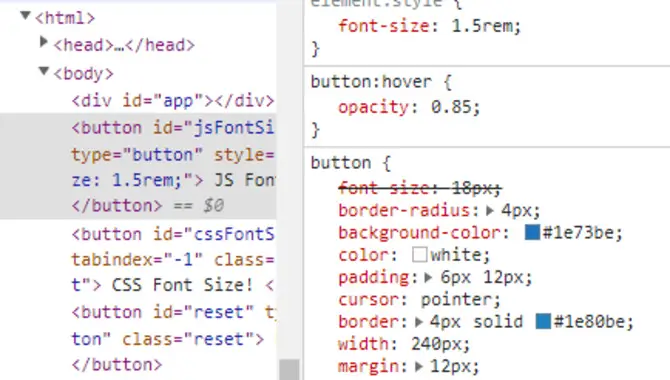Expand the head element node
The height and width of the screenshot is (380, 670).
point(43,42)
